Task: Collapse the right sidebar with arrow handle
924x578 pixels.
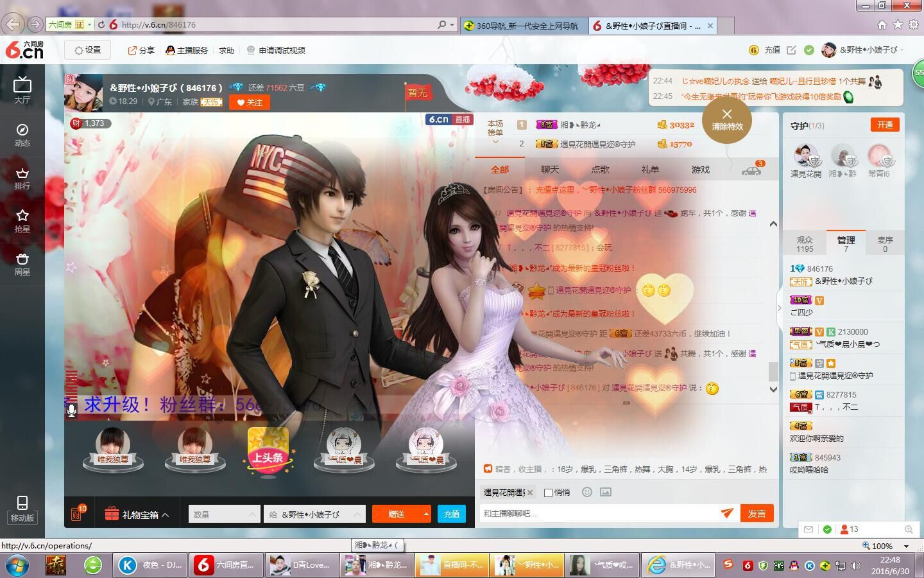Action: tap(780, 308)
